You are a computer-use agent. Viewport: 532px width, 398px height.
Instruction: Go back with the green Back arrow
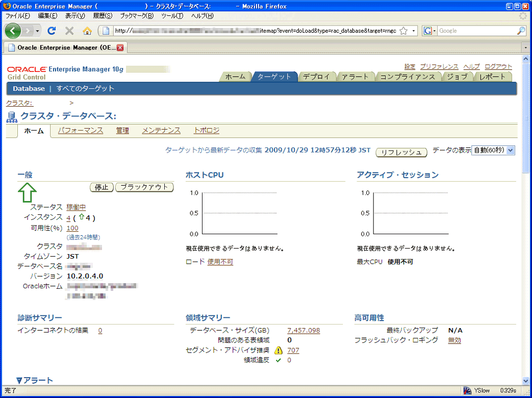tap(13, 31)
